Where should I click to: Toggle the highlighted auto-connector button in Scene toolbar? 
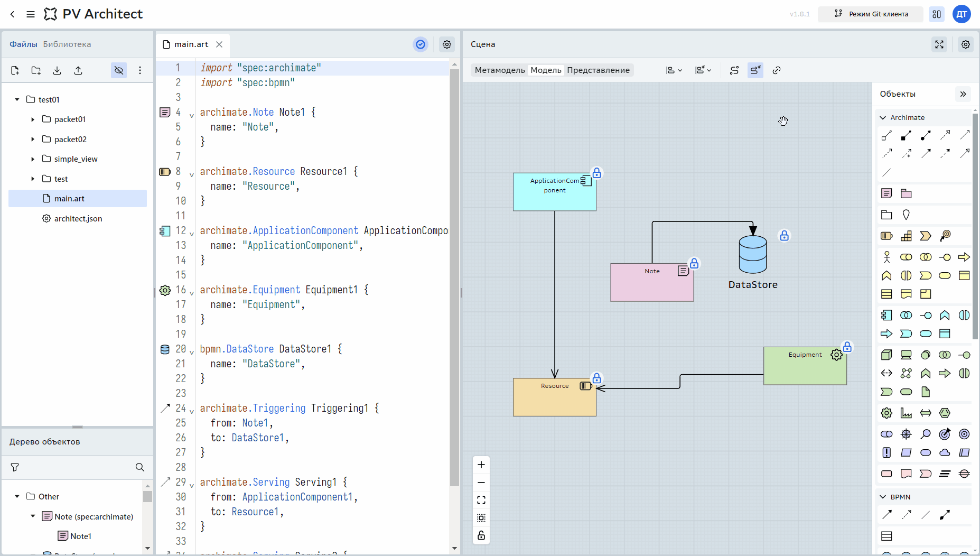(x=755, y=70)
